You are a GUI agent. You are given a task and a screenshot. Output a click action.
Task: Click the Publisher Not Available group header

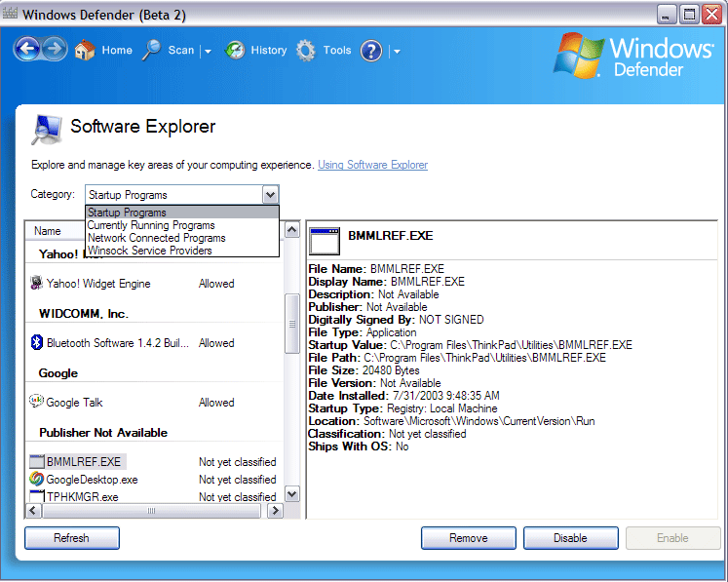click(x=103, y=433)
